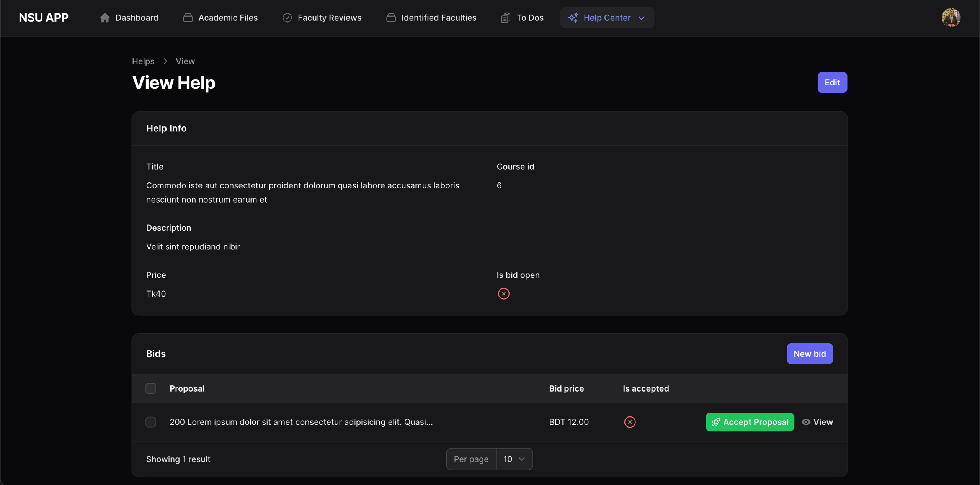Screen dimensions: 980x485
Task: Expand the Help Center dropdown chevron
Action: click(642, 18)
